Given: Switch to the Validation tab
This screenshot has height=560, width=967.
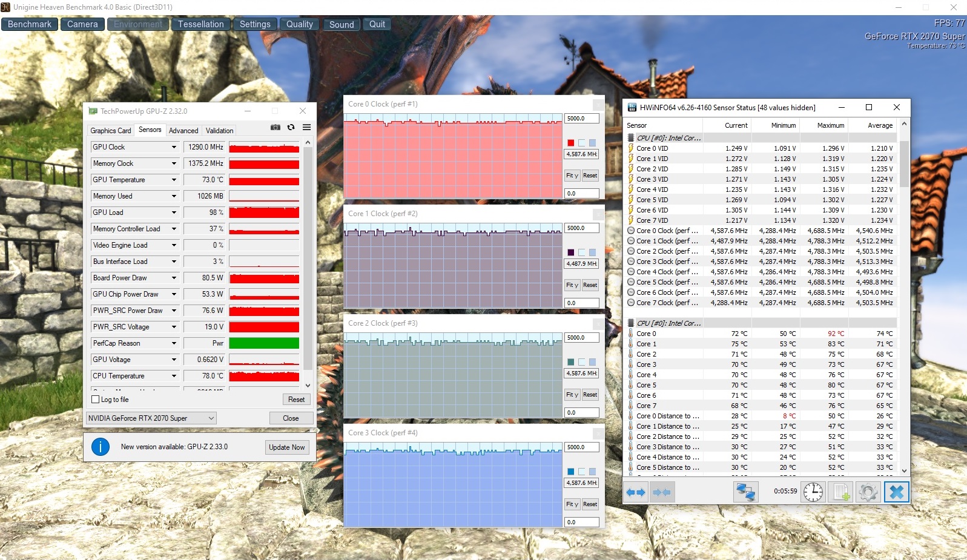Looking at the screenshot, I should (219, 131).
